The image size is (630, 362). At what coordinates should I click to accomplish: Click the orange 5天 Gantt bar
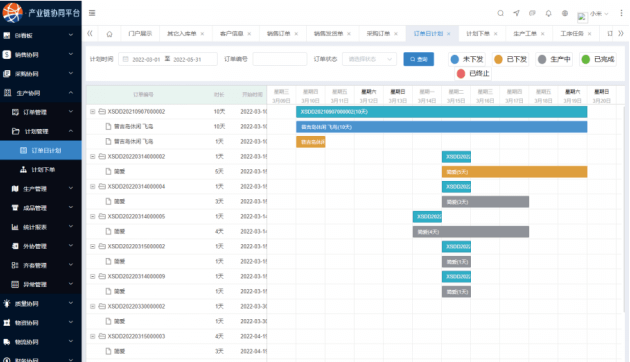(514, 172)
